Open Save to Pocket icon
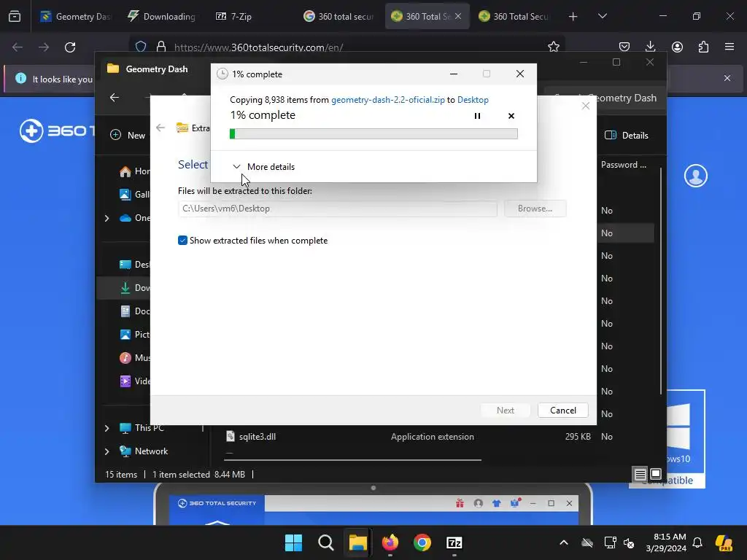Image resolution: width=747 pixels, height=560 pixels. click(624, 47)
